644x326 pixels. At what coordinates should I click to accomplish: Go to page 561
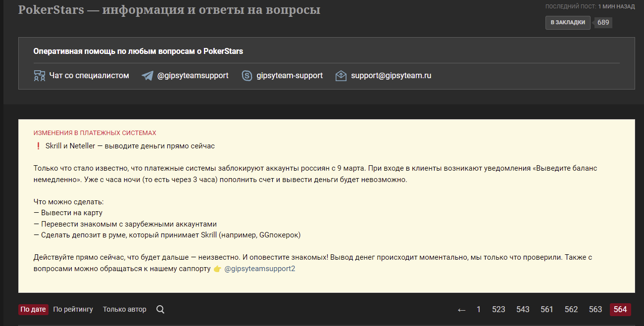tap(547, 310)
